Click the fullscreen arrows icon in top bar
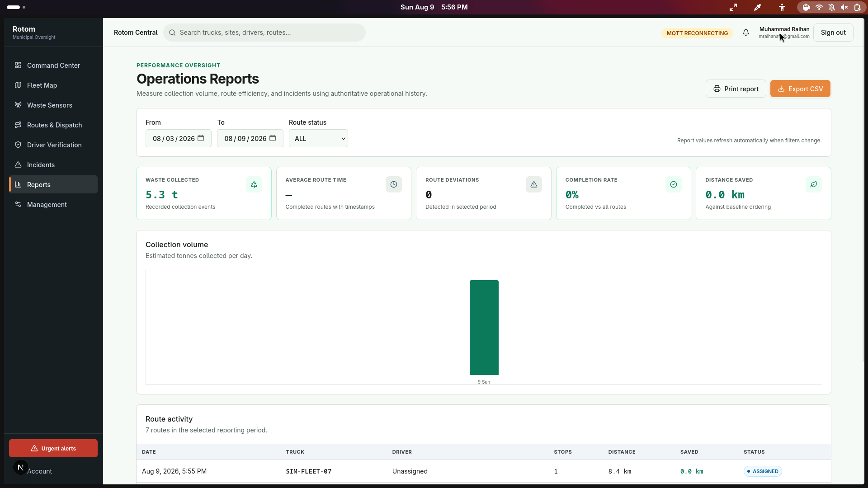Image resolution: width=868 pixels, height=488 pixels. 733,7
